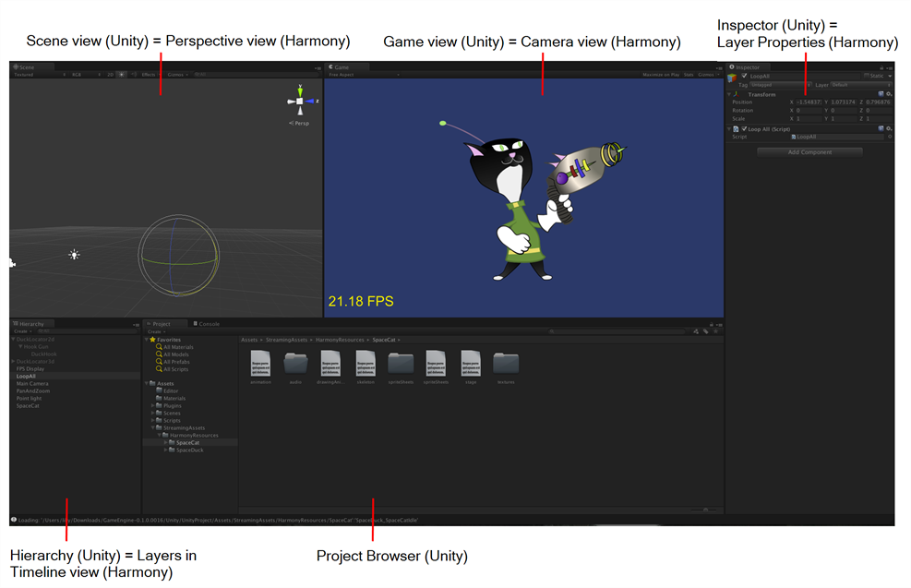Click the Add Component button
911x588 pixels.
coord(809,152)
